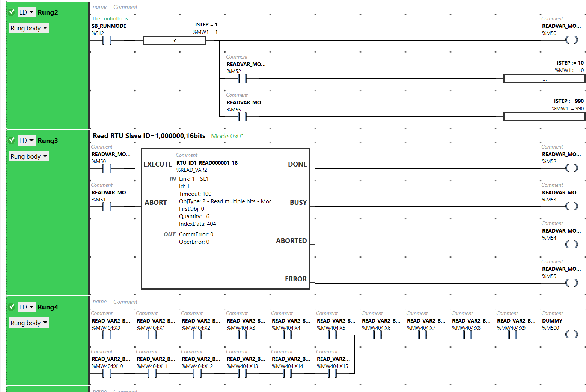
Task: Select the %MW404:X10 contact
Action: point(107,373)
